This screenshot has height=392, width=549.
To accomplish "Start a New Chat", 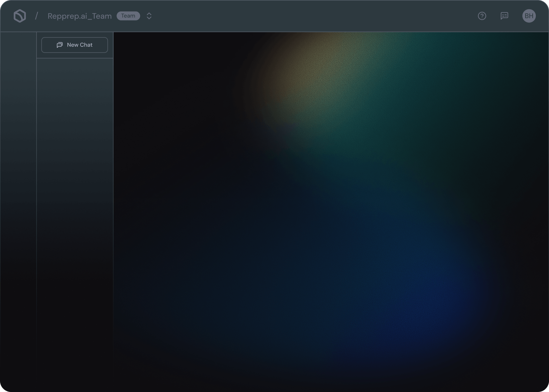I will point(75,45).
